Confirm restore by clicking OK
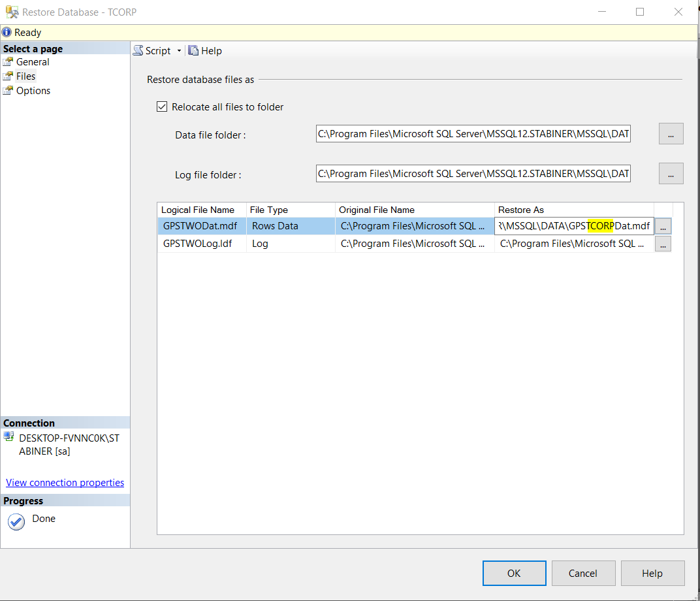The width and height of the screenshot is (700, 601). click(x=514, y=573)
